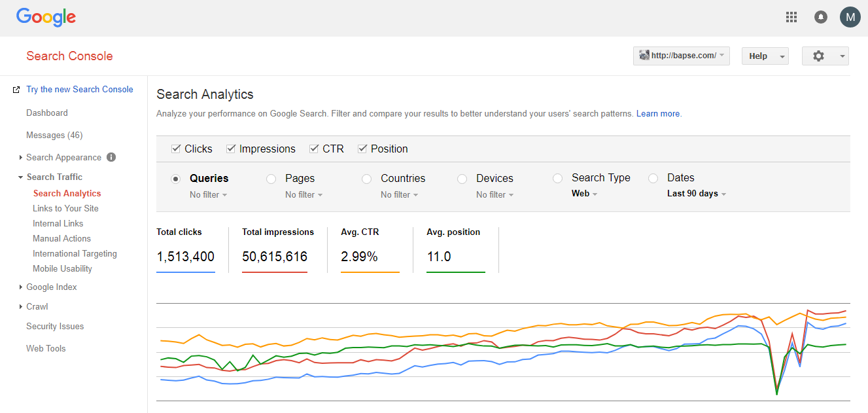
Task: Go to Links to Your Site
Action: (65, 208)
